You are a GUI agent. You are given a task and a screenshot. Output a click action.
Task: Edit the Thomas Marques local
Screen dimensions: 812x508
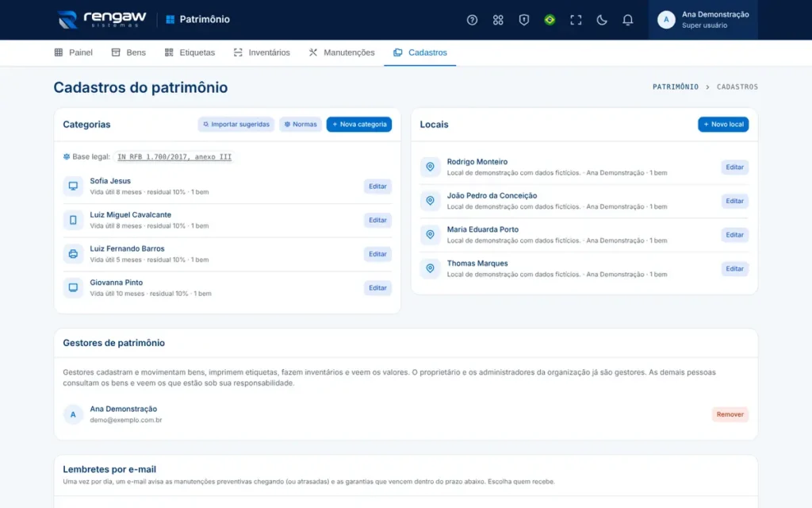pos(734,268)
